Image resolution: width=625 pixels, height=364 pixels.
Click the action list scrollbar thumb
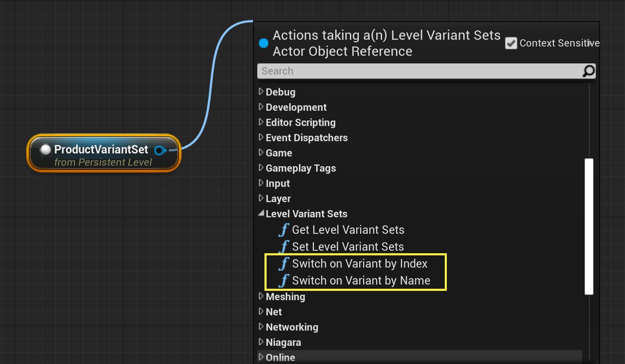click(589, 226)
